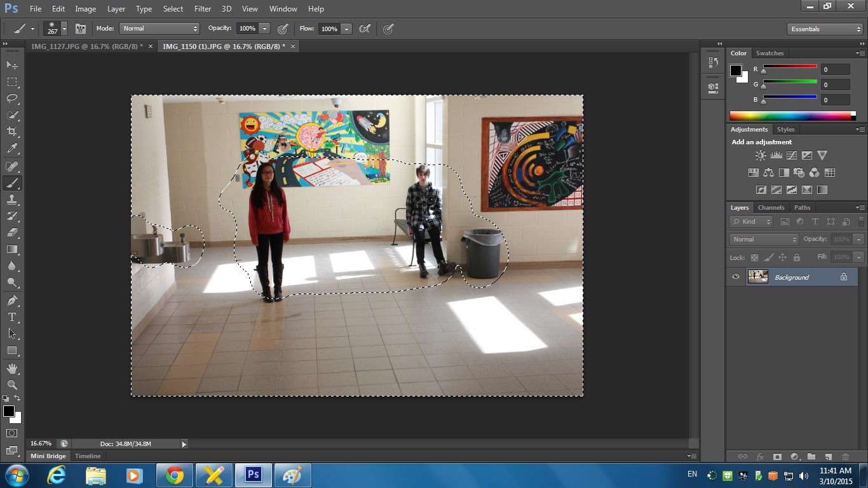Screen dimensions: 868x488
Task: Open the layer filter Kind dropdown
Action: coord(751,221)
